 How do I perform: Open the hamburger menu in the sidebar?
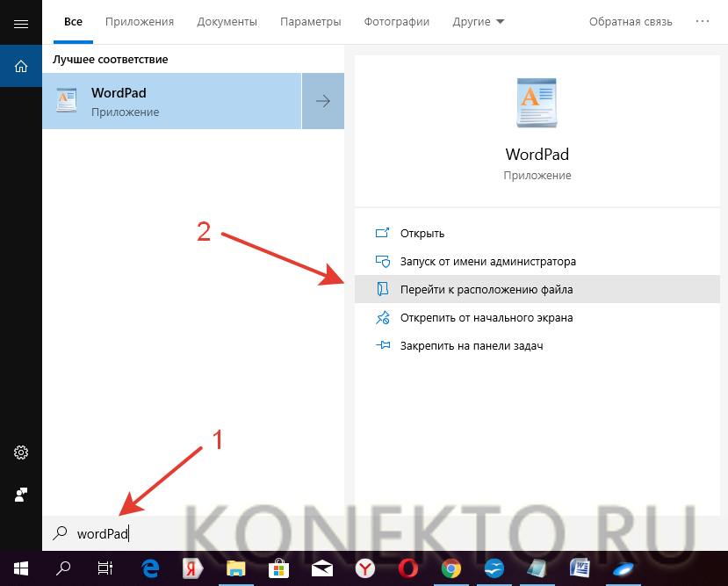(20, 23)
